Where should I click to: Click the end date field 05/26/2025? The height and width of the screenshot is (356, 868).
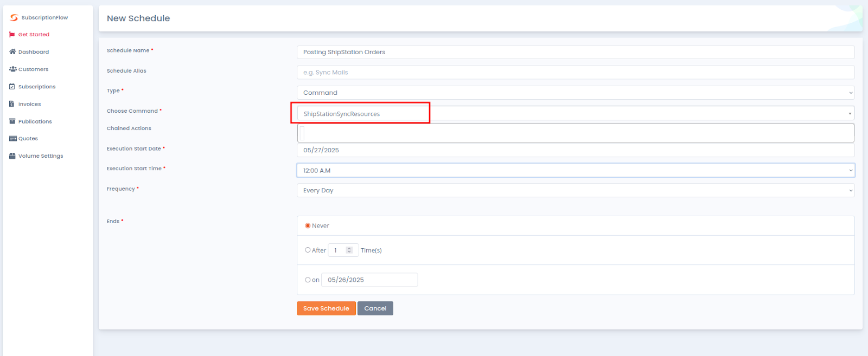pyautogui.click(x=369, y=280)
